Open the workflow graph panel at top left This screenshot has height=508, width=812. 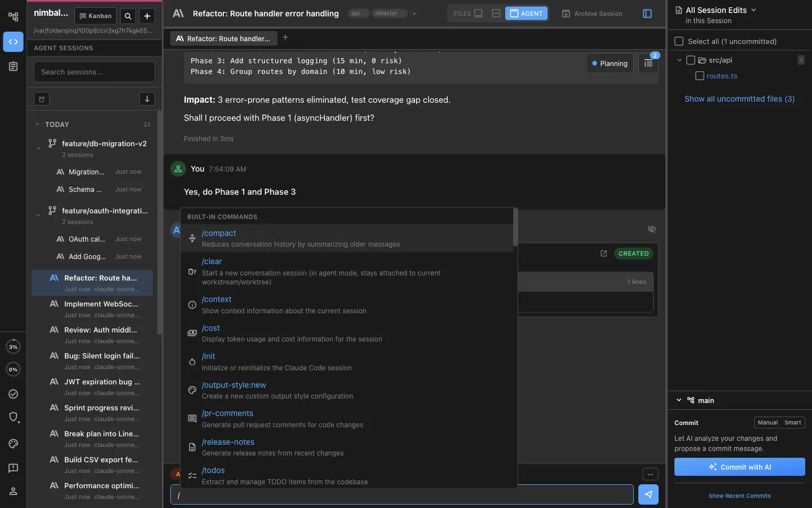click(12, 16)
